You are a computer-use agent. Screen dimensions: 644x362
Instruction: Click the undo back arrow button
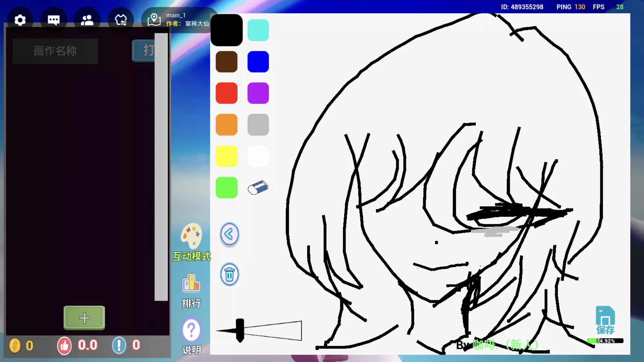point(229,234)
